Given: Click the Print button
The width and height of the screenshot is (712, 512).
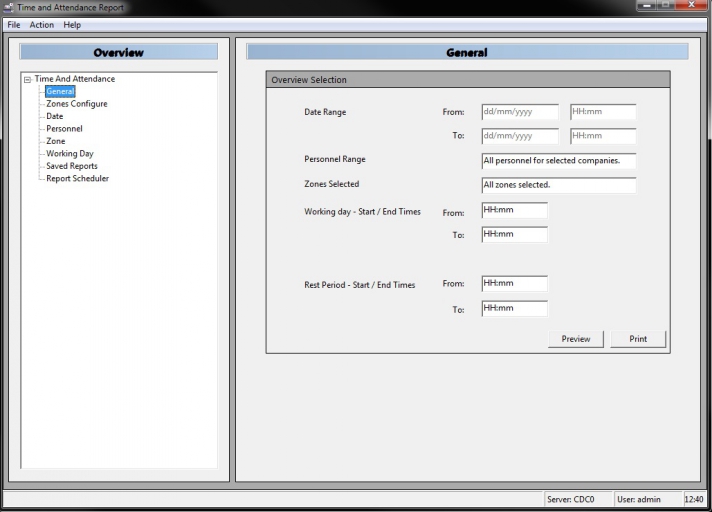Looking at the screenshot, I should (x=638, y=339).
